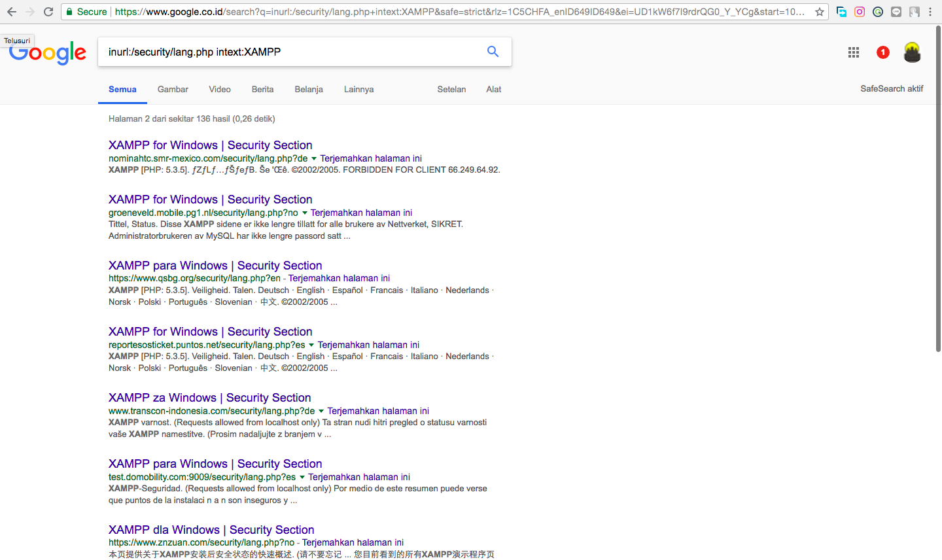This screenshot has height=560, width=942.
Task: Open the www.qsbg.org XAMPP para Windows result
Action: point(215,266)
